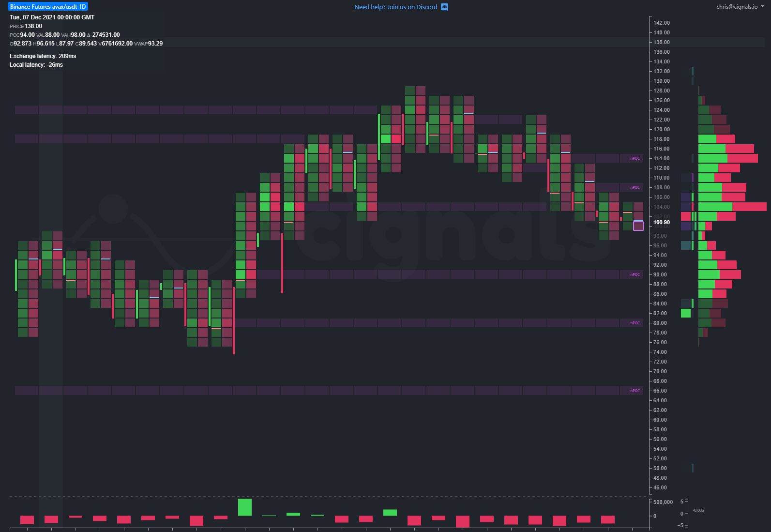Click the open value 92.873

[x=22, y=44]
